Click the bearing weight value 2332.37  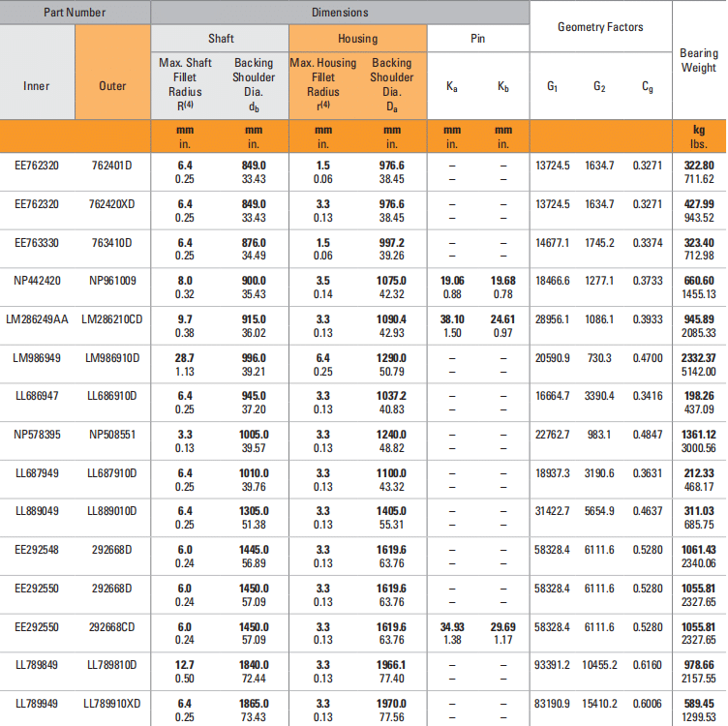pyautogui.click(x=698, y=358)
